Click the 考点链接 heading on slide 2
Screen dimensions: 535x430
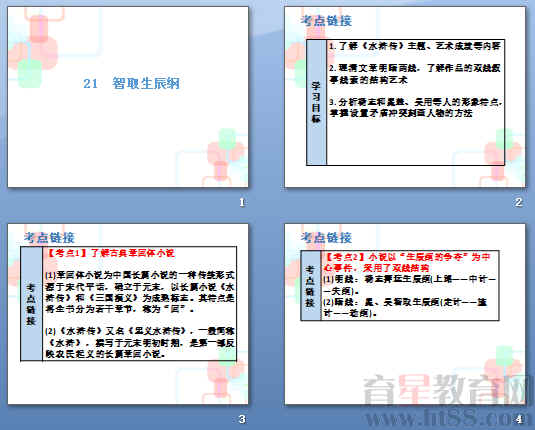coord(326,20)
